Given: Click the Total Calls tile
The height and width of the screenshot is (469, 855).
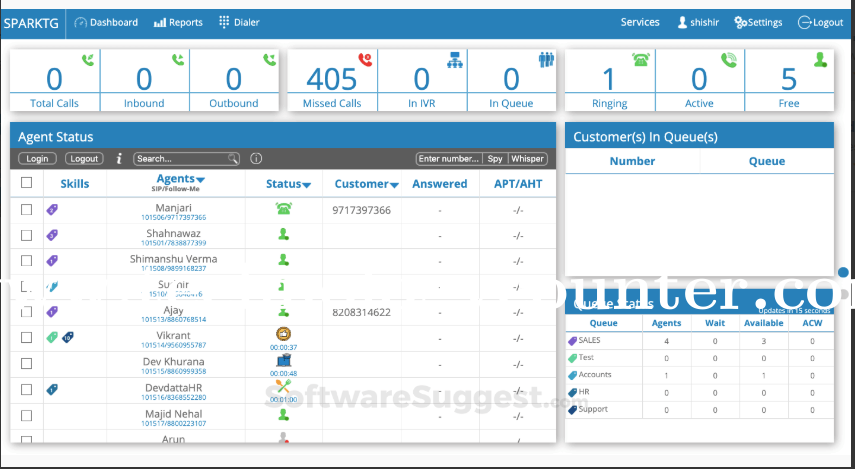Looking at the screenshot, I should (55, 80).
